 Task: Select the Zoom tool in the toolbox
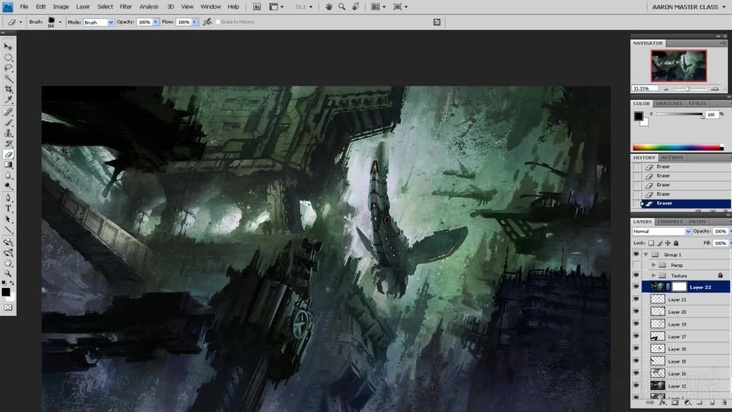click(x=8, y=273)
